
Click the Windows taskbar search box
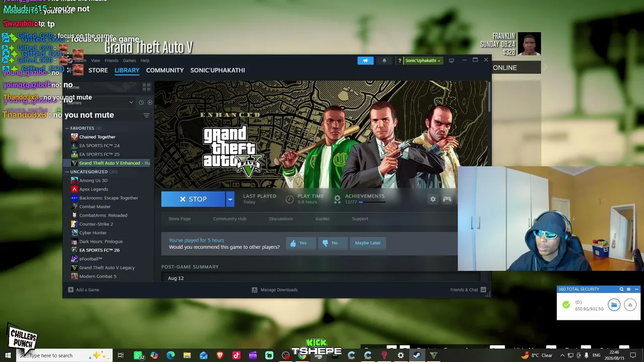[x=65, y=355]
